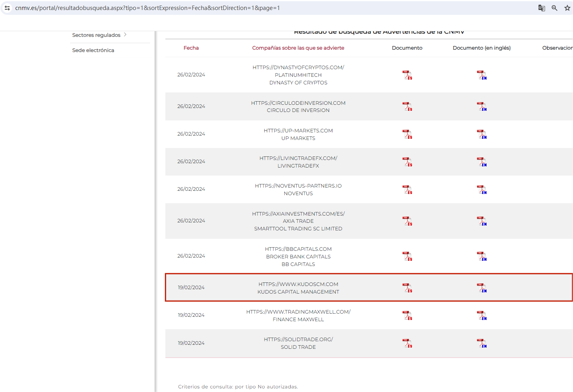Click the Documento column header

coord(407,48)
